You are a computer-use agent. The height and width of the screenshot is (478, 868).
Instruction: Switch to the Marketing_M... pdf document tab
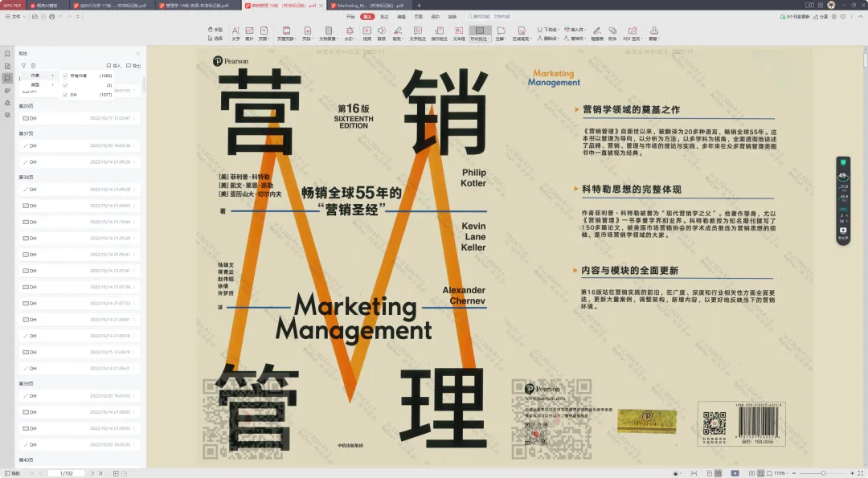click(370, 6)
